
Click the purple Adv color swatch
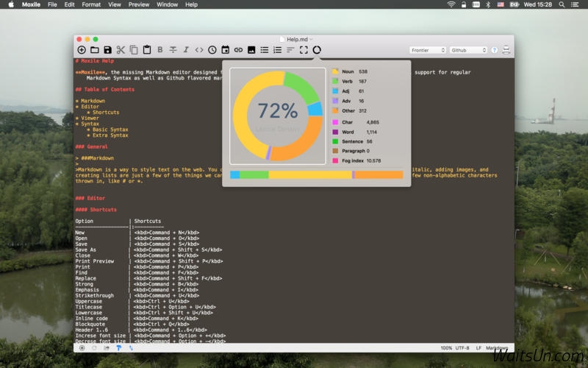click(335, 101)
